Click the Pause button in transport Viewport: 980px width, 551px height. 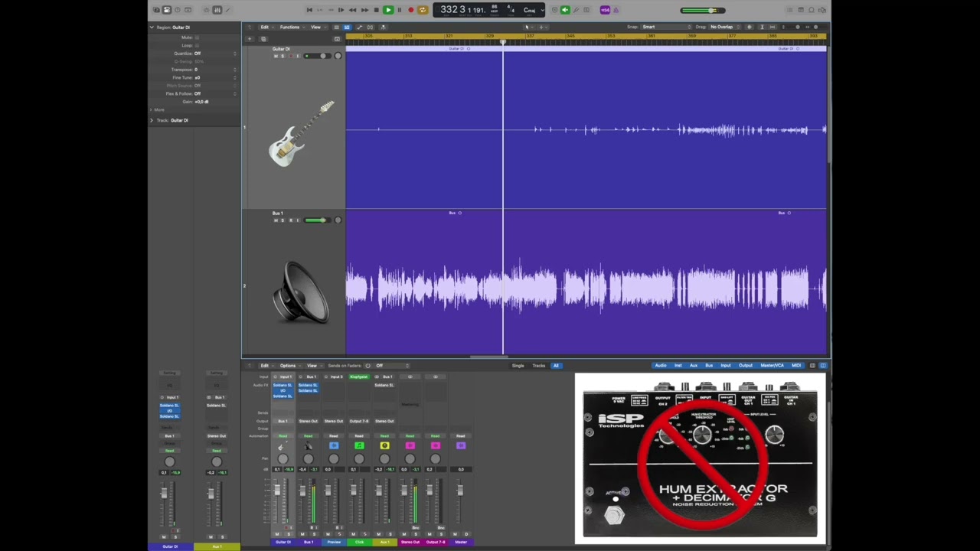(x=399, y=10)
